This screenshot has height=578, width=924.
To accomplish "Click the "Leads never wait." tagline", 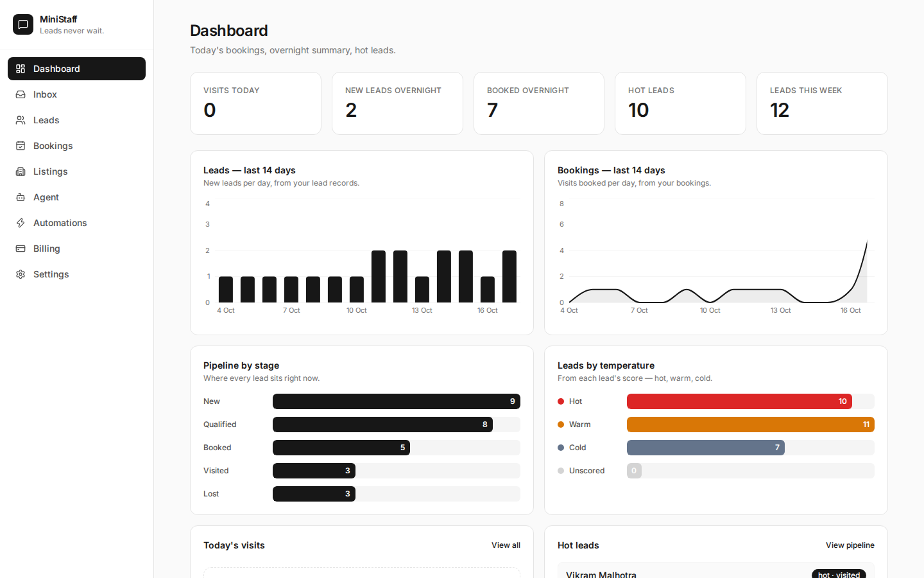I will click(x=72, y=31).
